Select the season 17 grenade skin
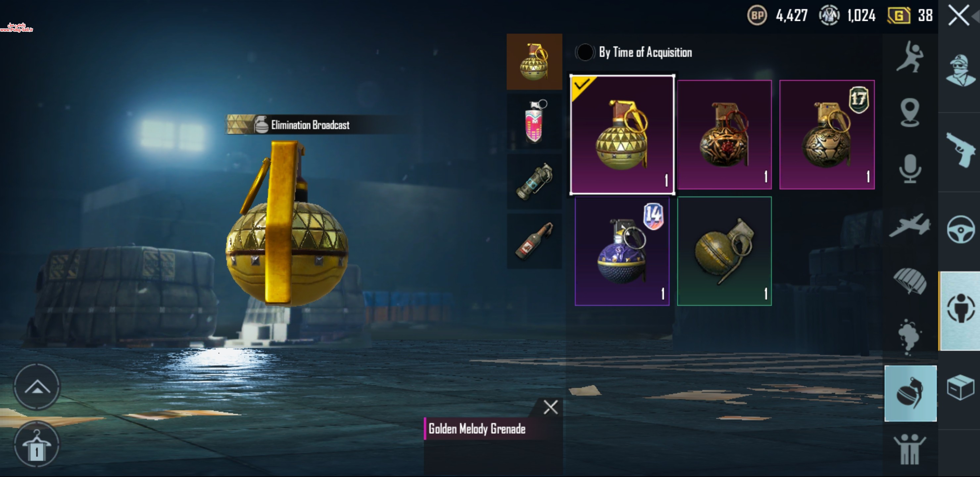 pyautogui.click(x=827, y=135)
